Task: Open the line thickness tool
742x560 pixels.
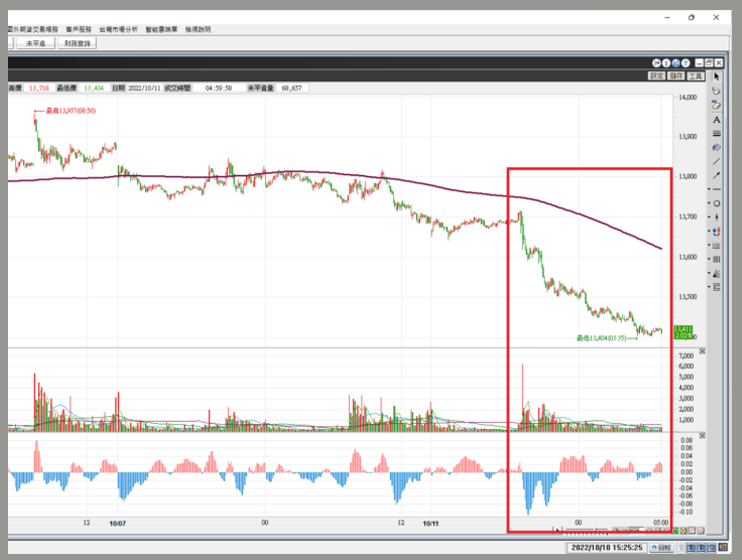Action: coord(717,134)
